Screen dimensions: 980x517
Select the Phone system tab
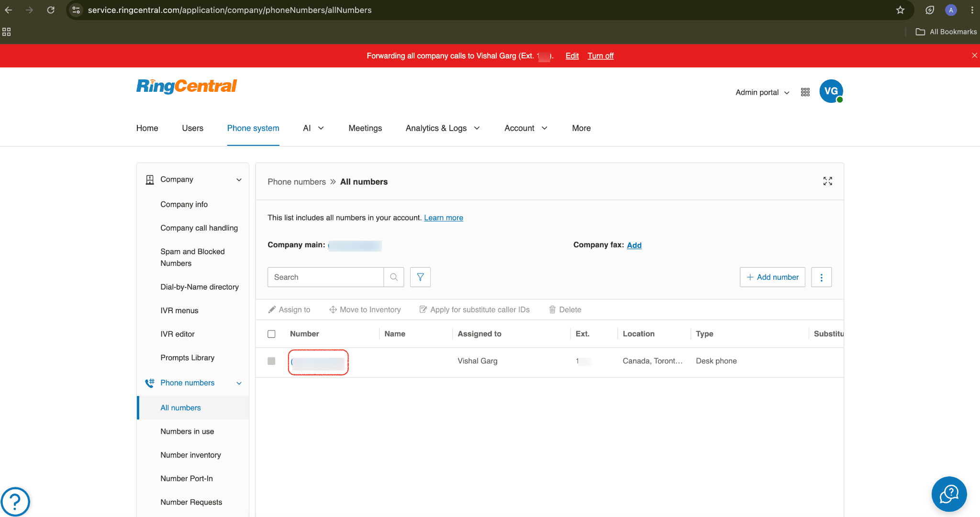pos(253,128)
